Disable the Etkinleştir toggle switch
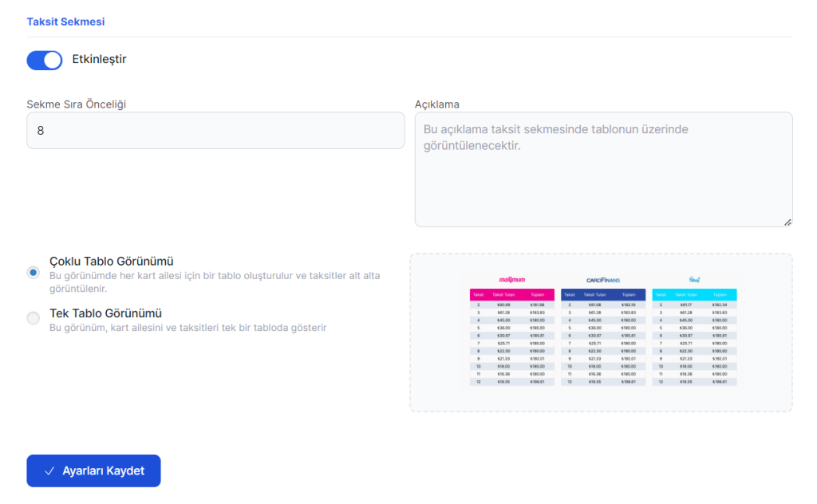The width and height of the screenshot is (817, 504). click(x=45, y=60)
